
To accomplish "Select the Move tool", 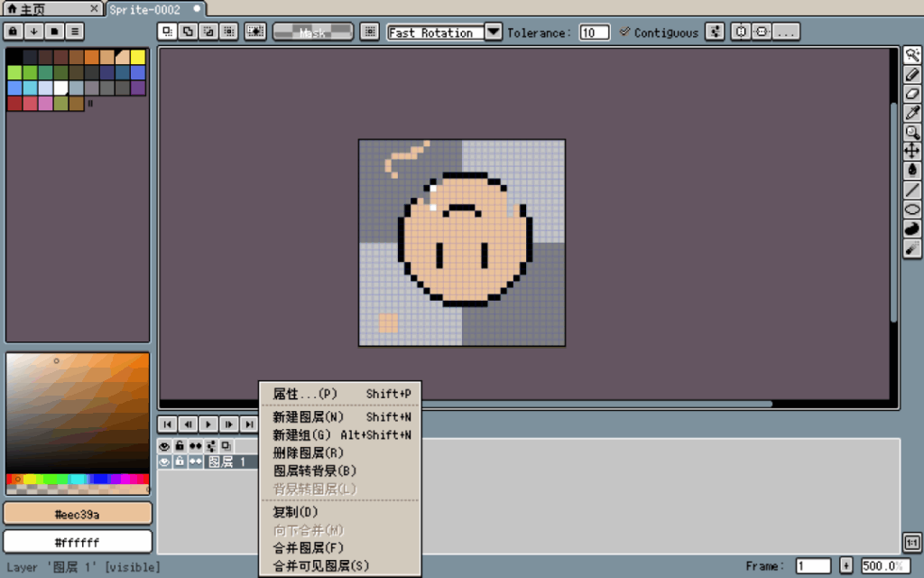I will [x=912, y=151].
